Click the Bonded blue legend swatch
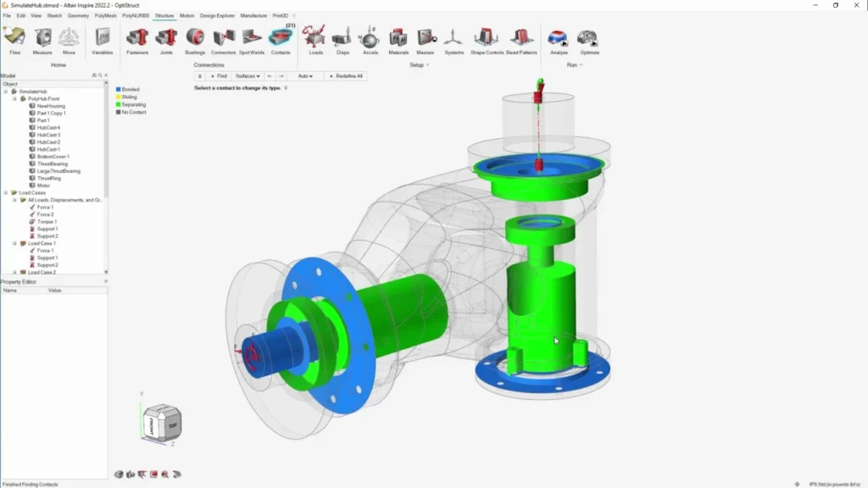The height and width of the screenshot is (488, 868). (x=119, y=89)
